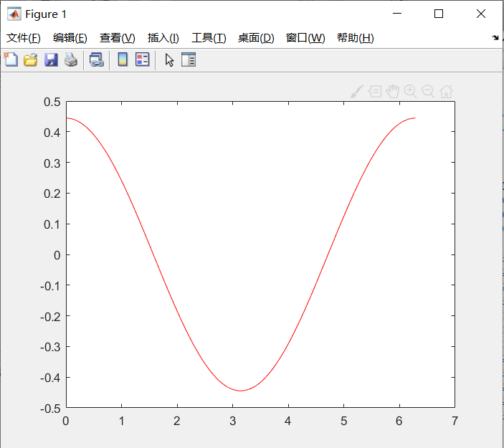Open the Property Inspector icon

click(x=189, y=59)
